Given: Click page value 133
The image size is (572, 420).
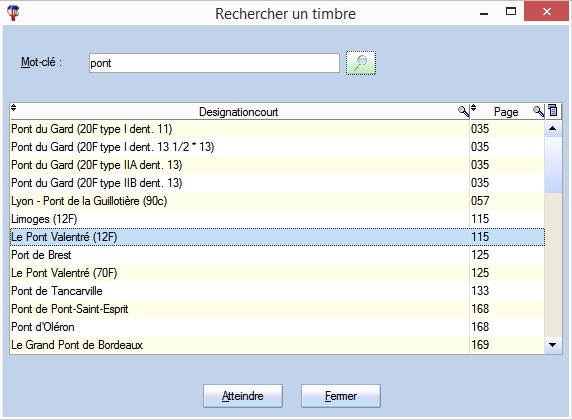Looking at the screenshot, I should click(480, 291).
